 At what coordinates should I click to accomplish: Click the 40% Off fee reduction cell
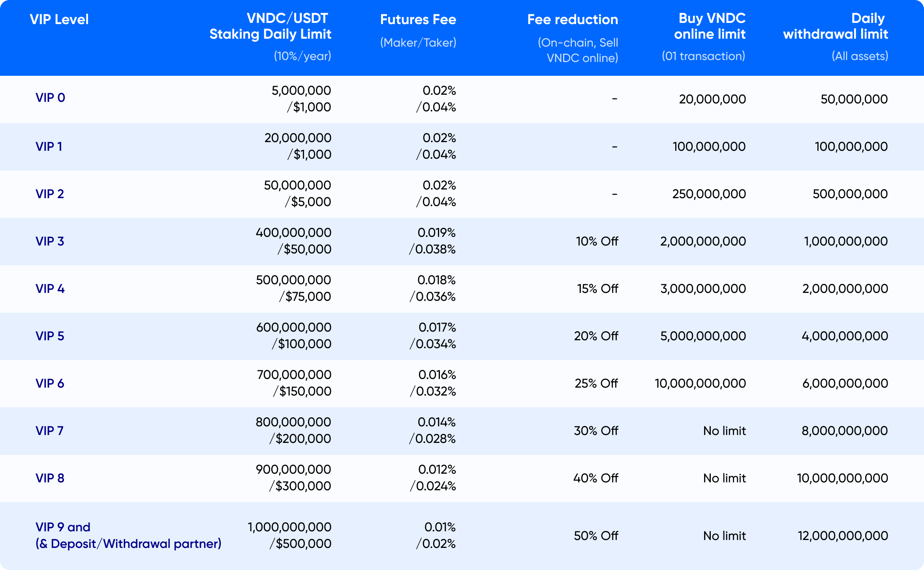pos(596,478)
